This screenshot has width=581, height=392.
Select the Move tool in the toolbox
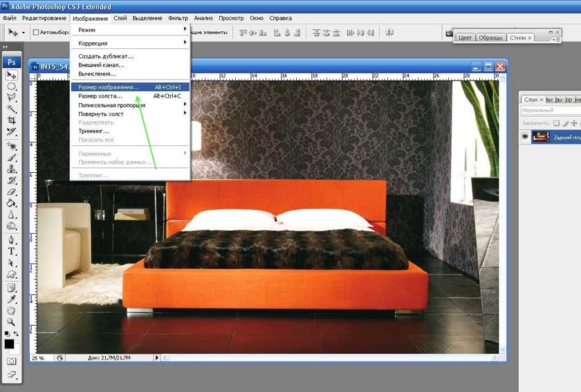pyautogui.click(x=12, y=75)
